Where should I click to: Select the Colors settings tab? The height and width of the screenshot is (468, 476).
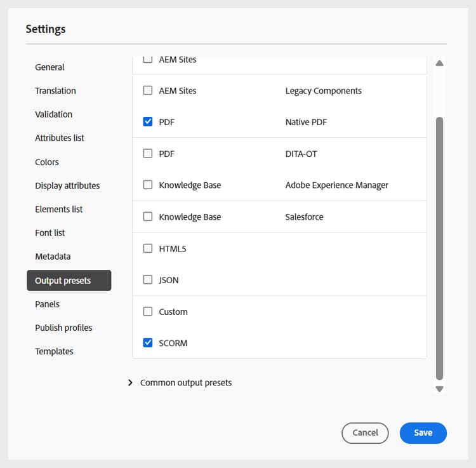pyautogui.click(x=47, y=162)
